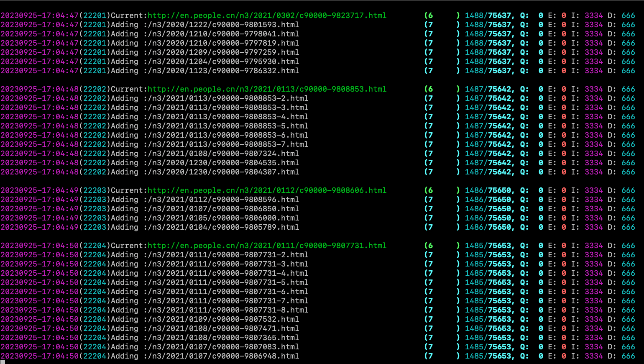
Task: Click the en.people.cn URL ending 9808606.html
Action: 266,190
